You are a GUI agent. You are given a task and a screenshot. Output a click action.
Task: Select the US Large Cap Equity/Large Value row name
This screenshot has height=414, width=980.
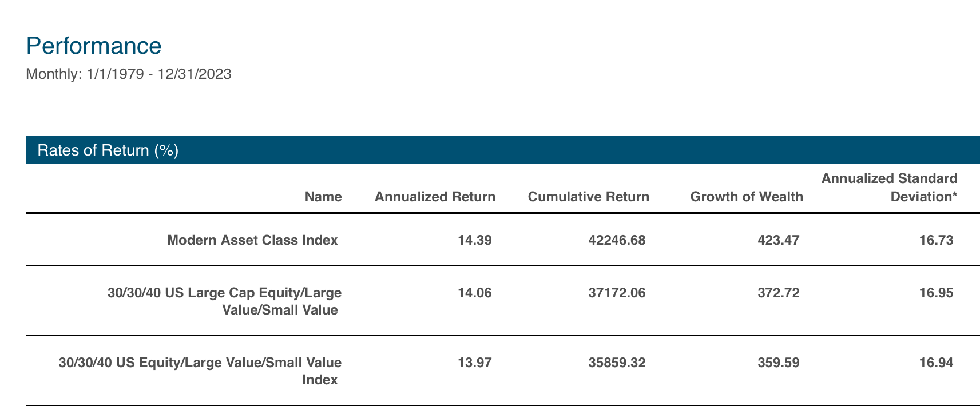click(225, 301)
